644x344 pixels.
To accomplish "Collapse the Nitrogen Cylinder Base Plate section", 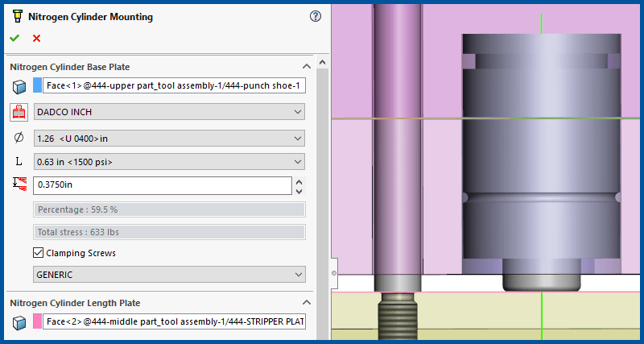I will (x=306, y=67).
